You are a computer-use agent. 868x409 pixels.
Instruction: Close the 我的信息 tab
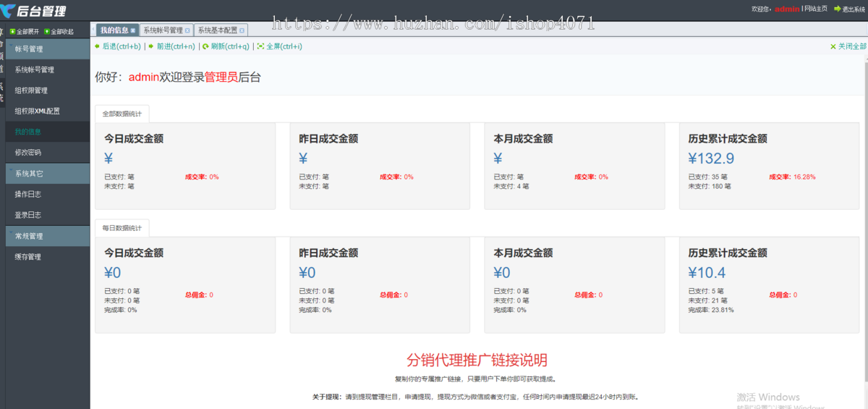pos(133,30)
